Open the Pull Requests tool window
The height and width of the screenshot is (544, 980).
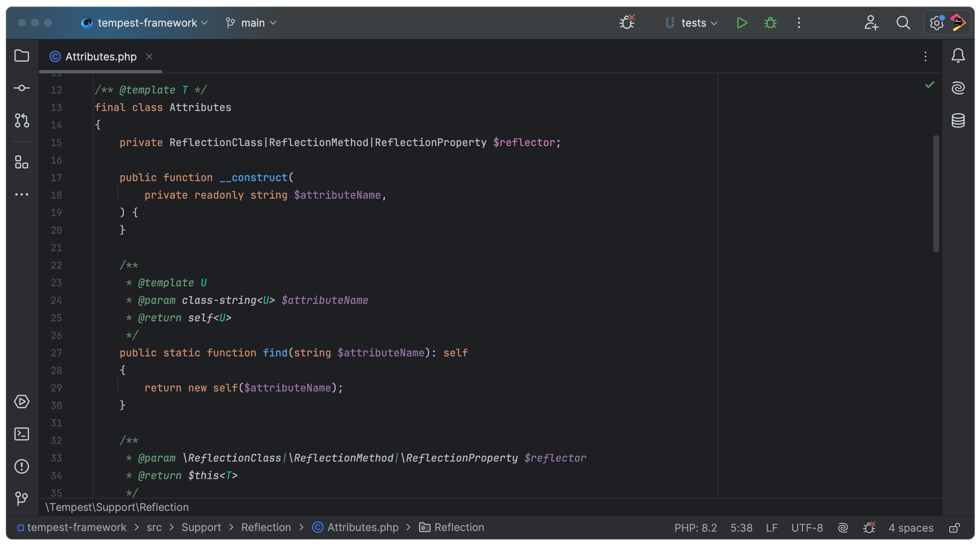[22, 120]
